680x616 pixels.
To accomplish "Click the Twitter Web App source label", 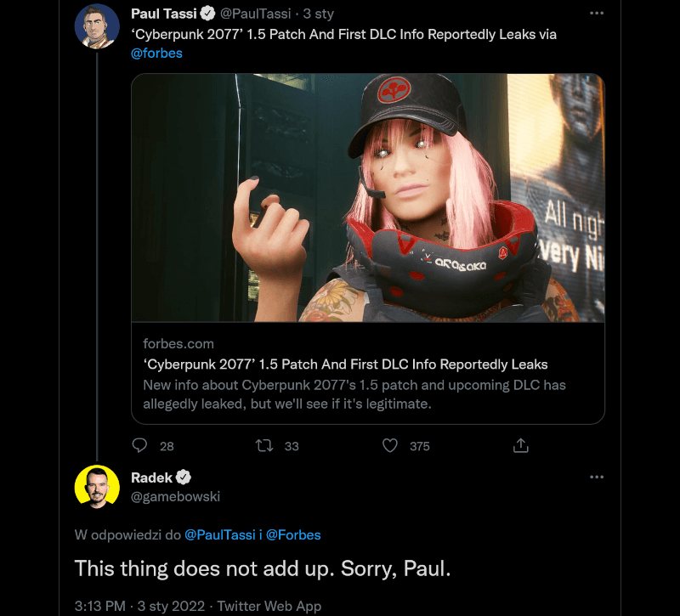I will 269,606.
